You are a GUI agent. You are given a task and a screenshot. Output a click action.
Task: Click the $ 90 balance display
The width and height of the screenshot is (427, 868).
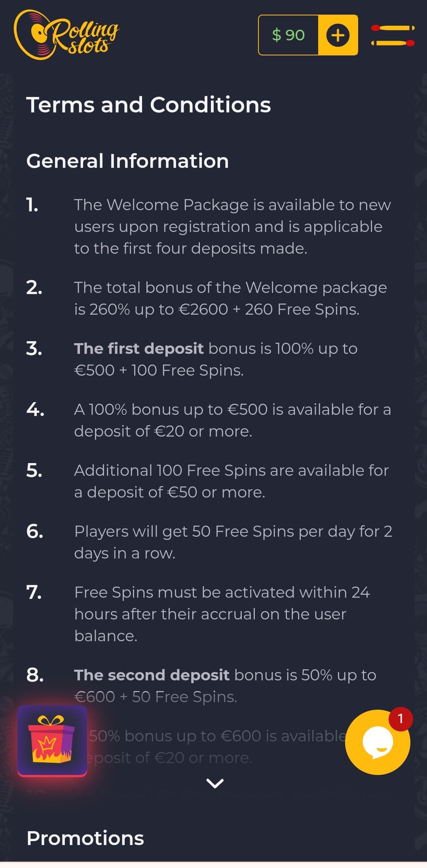click(x=288, y=35)
